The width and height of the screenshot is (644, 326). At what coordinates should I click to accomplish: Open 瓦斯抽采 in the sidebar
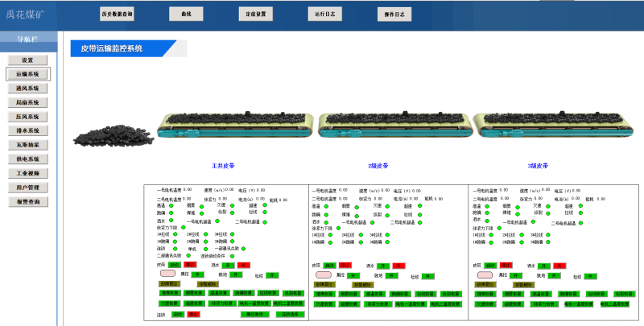(27, 145)
